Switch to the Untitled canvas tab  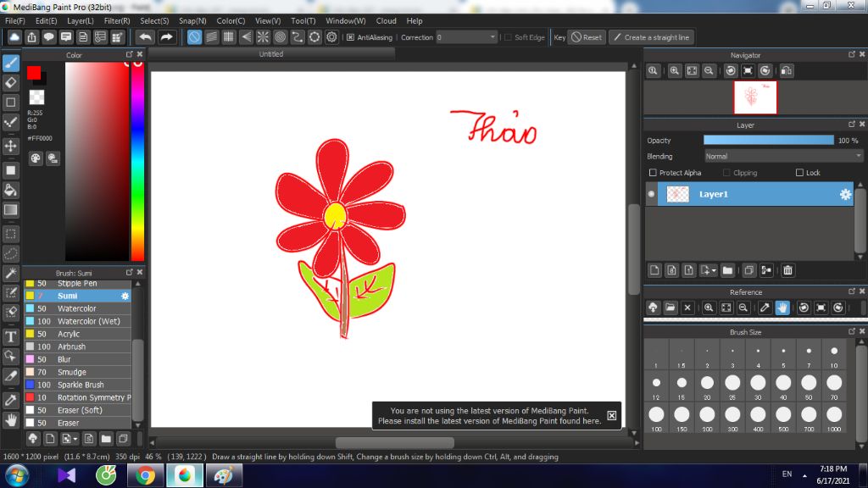(271, 54)
